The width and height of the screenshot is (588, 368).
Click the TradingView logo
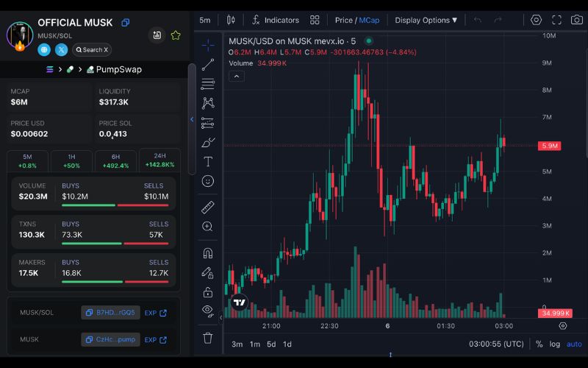point(240,302)
